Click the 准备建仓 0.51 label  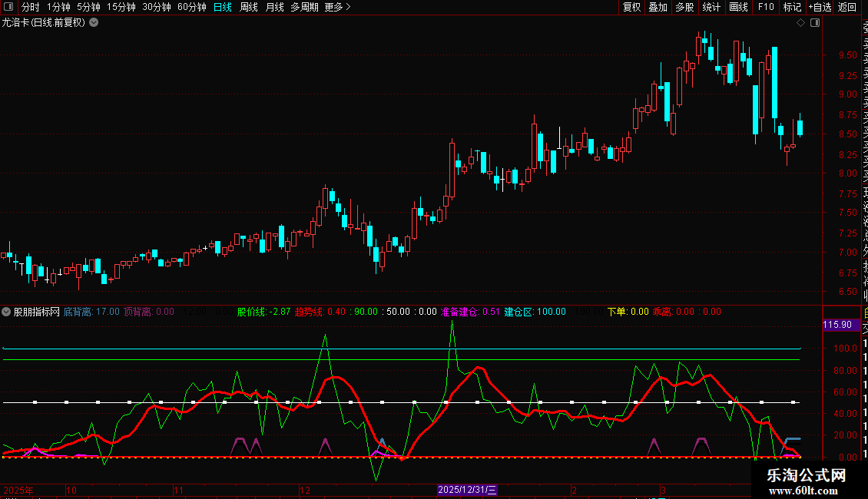coord(470,312)
